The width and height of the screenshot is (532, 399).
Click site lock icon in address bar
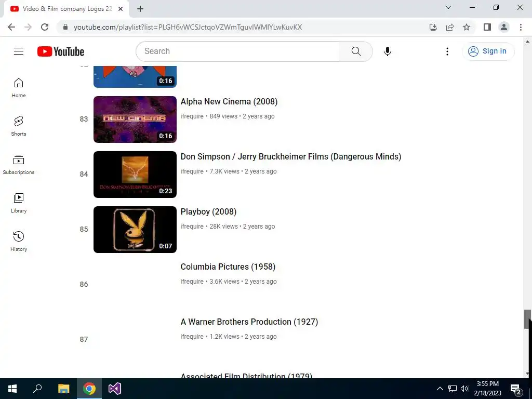click(65, 27)
